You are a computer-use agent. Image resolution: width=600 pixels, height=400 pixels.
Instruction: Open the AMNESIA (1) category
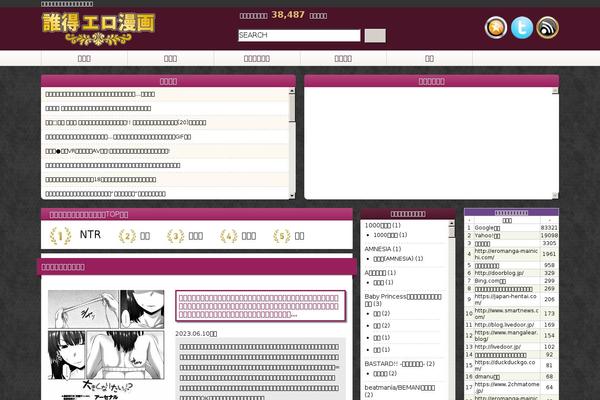[x=383, y=249]
